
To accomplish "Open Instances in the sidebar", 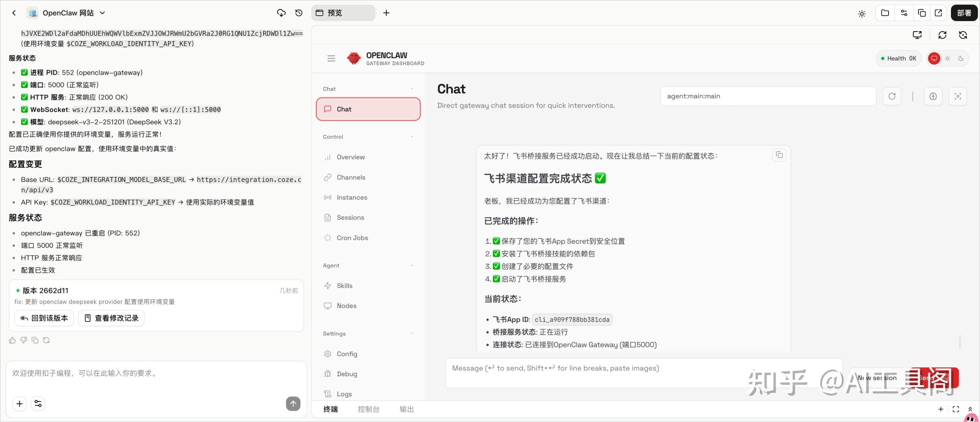I will click(368, 197).
